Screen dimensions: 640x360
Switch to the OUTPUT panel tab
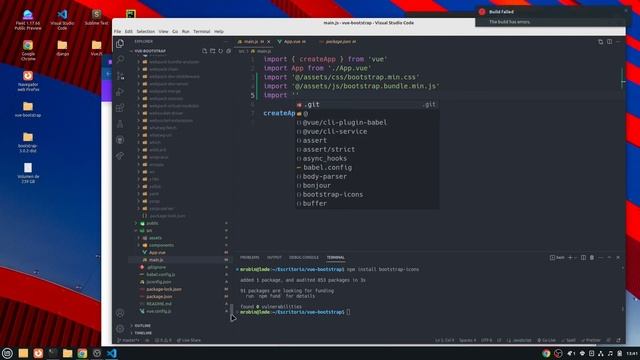tap(274, 258)
